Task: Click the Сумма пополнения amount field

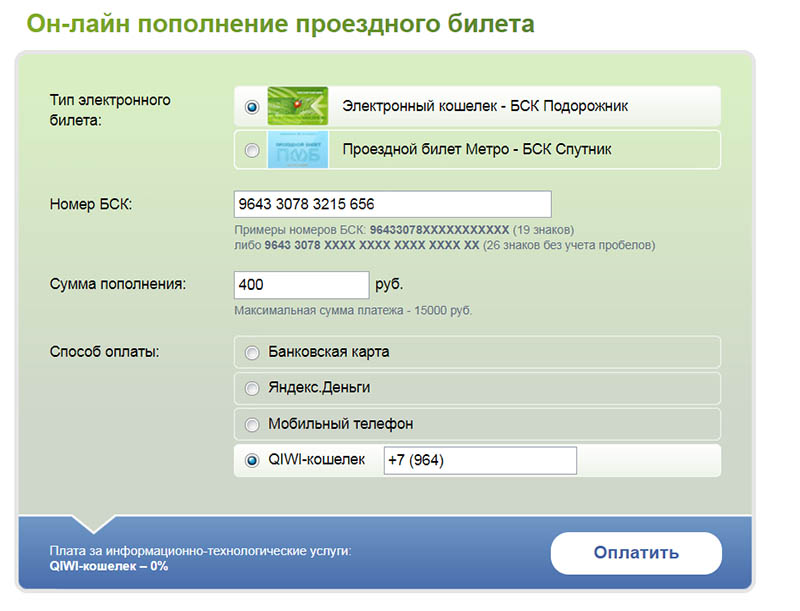Action: [x=302, y=285]
